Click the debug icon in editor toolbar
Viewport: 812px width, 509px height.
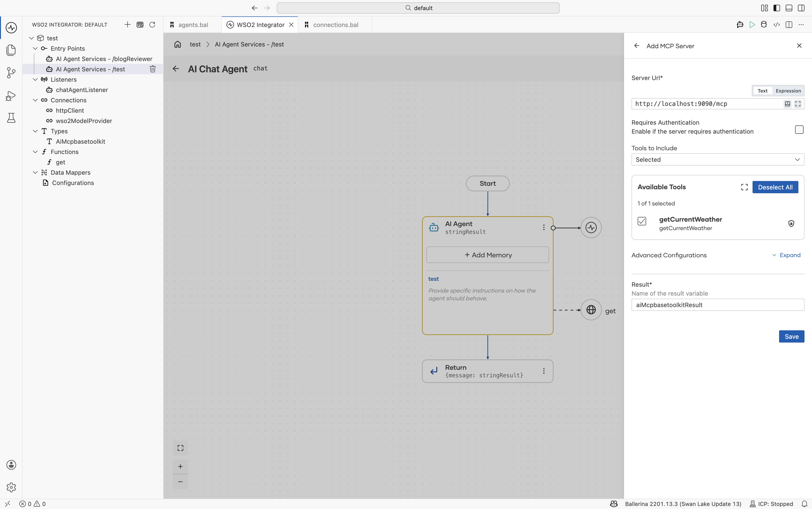tap(764, 25)
